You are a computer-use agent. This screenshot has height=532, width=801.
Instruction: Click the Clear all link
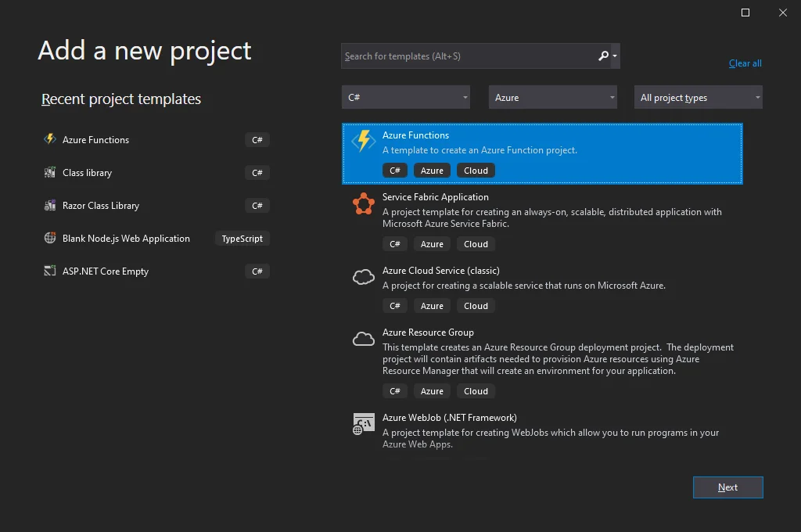coord(745,63)
